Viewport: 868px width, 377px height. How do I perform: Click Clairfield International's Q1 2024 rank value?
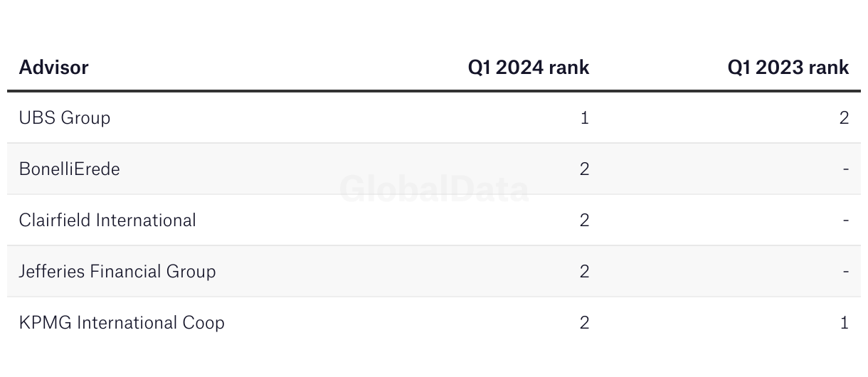585,220
